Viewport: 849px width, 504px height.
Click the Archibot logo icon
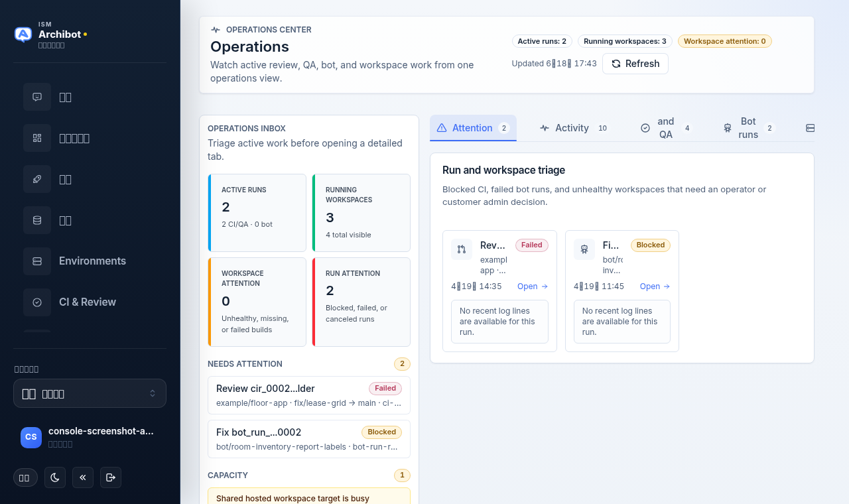(23, 34)
